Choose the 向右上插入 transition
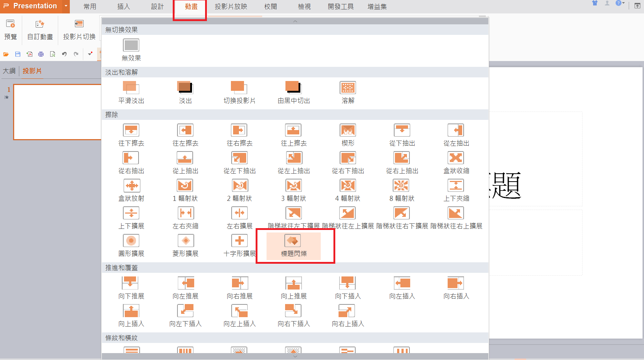This screenshot has width=644, height=360. [348, 316]
